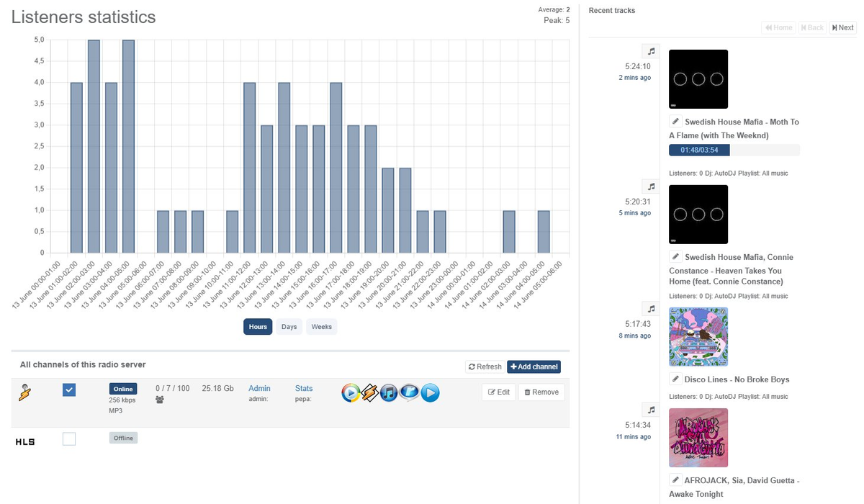
Task: Edit track Heaven Takes You Home pencil icon
Action: (675, 257)
